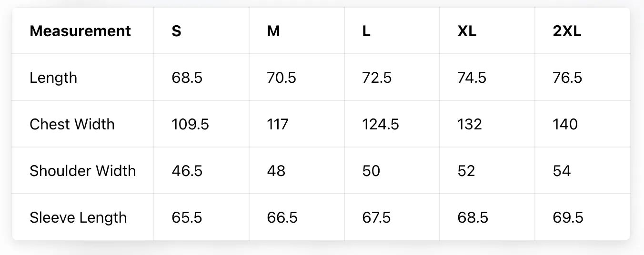
Task: Click the 70.5 length value for M
Action: (x=282, y=78)
